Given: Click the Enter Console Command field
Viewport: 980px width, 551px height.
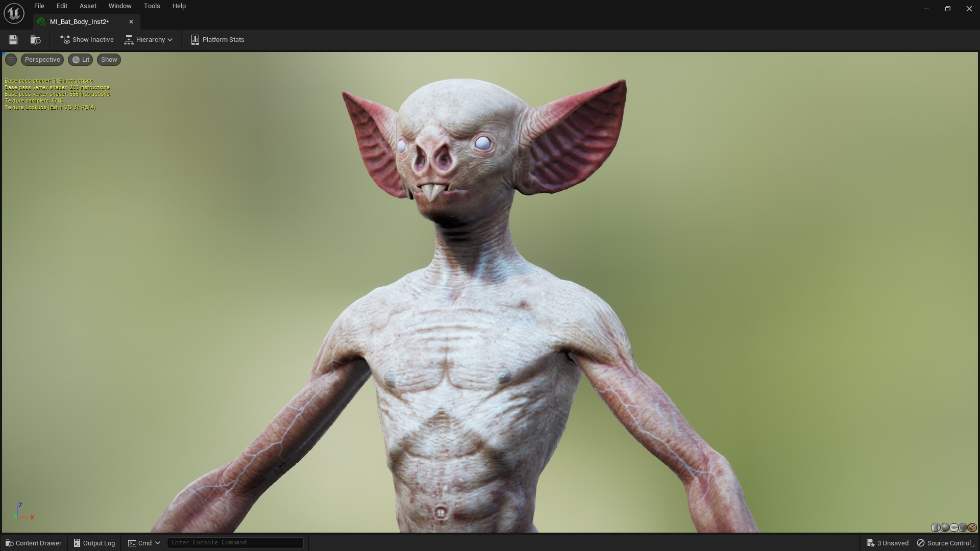Looking at the screenshot, I should 235,542.
